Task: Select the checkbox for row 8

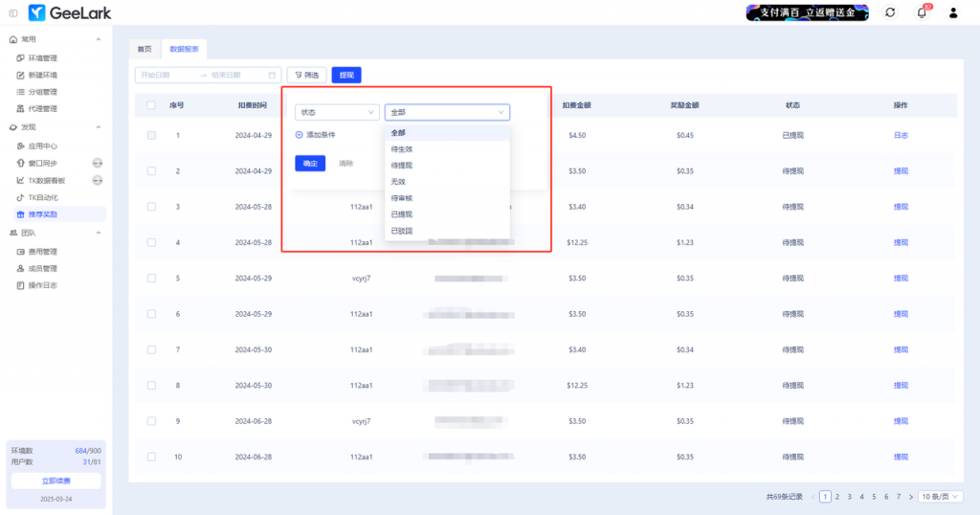Action: (151, 385)
